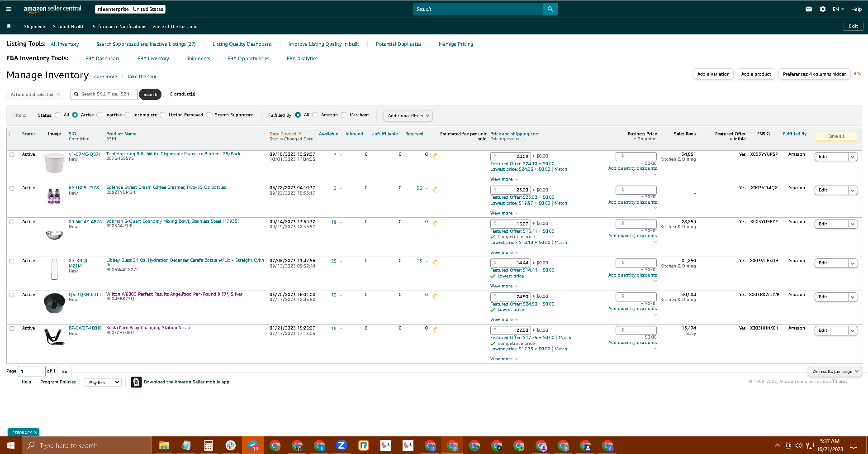Open the Edit dropdown arrow for Ice Bucket row
This screenshot has height=454, width=868.
click(853, 157)
